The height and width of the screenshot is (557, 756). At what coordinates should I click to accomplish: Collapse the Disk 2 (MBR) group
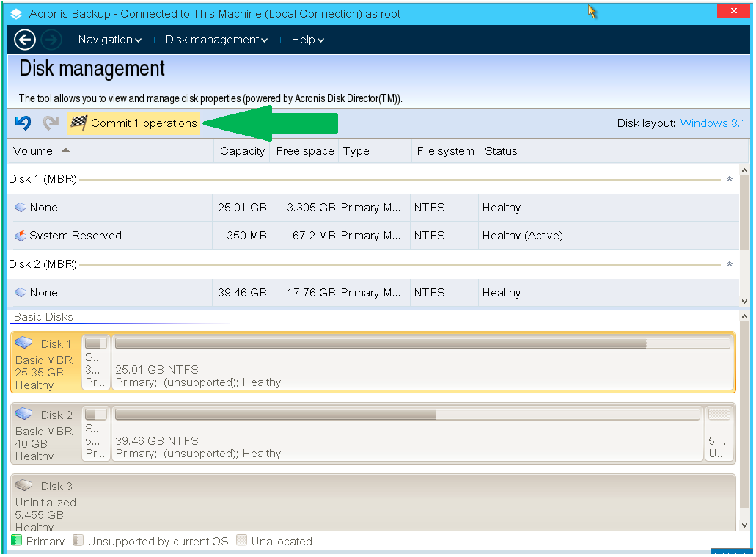730,264
